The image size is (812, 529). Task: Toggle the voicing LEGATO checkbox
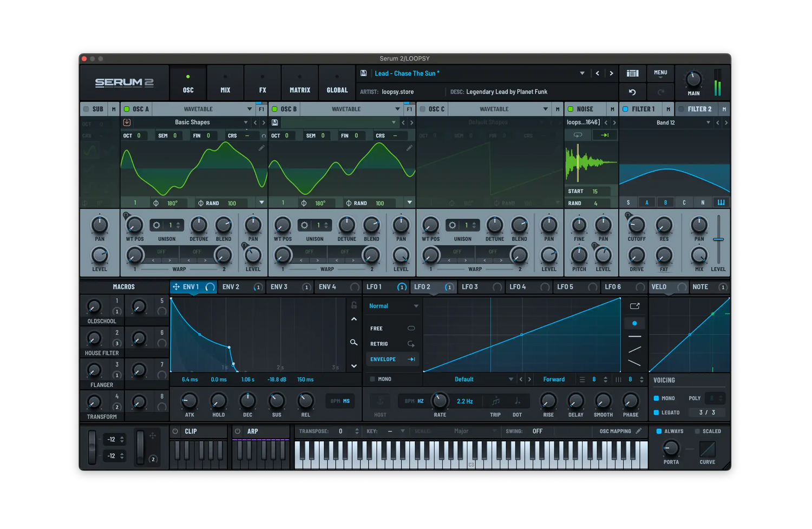[657, 413]
